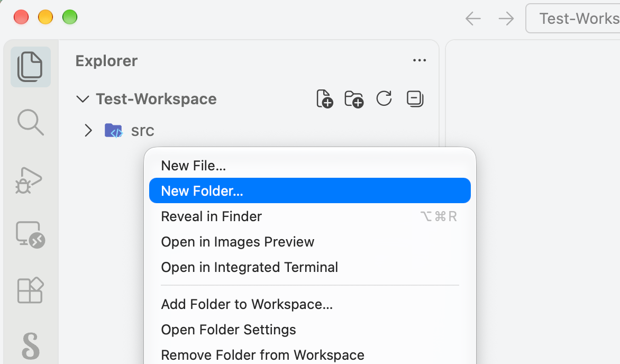The width and height of the screenshot is (620, 364).
Task: Open the Explorer more actions menu
Action: (x=420, y=60)
